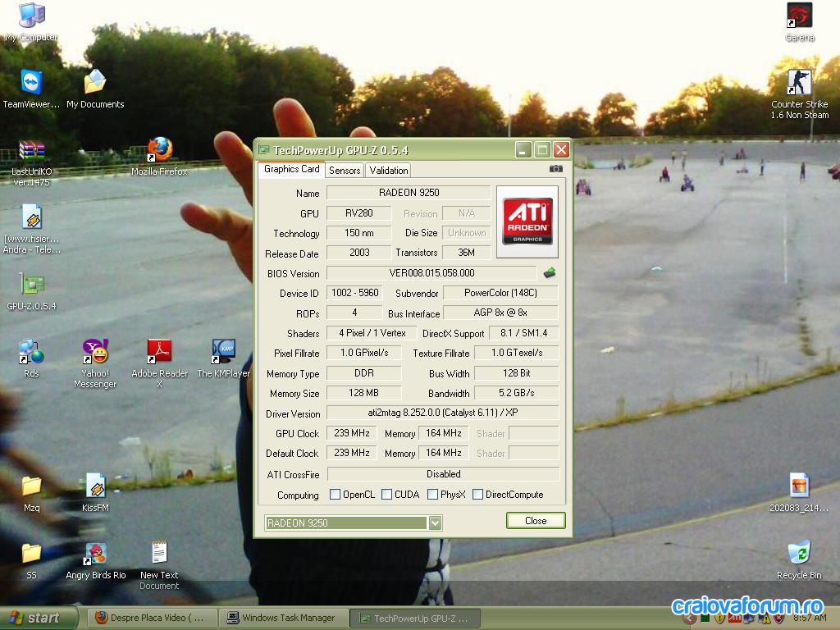The height and width of the screenshot is (630, 840).
Task: Click the ATI Radeon logo in GPU-Z
Action: click(527, 221)
